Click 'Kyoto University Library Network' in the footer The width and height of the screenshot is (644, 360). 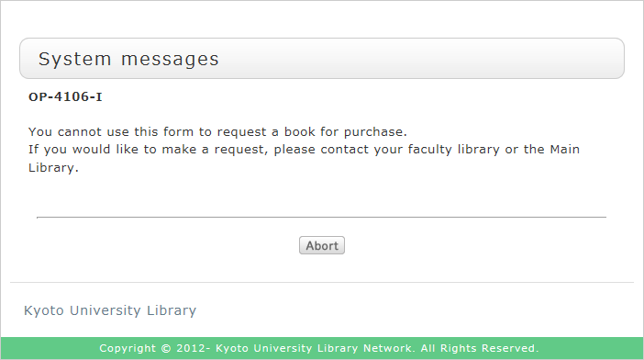(x=314, y=348)
